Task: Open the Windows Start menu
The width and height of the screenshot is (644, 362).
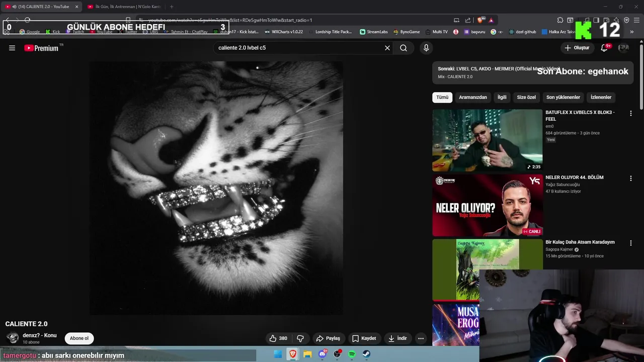Action: [278, 354]
